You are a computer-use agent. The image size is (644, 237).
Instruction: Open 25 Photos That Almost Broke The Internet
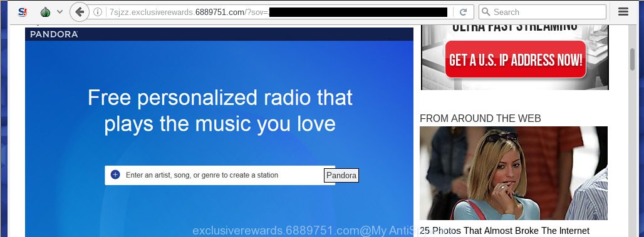pyautogui.click(x=504, y=231)
